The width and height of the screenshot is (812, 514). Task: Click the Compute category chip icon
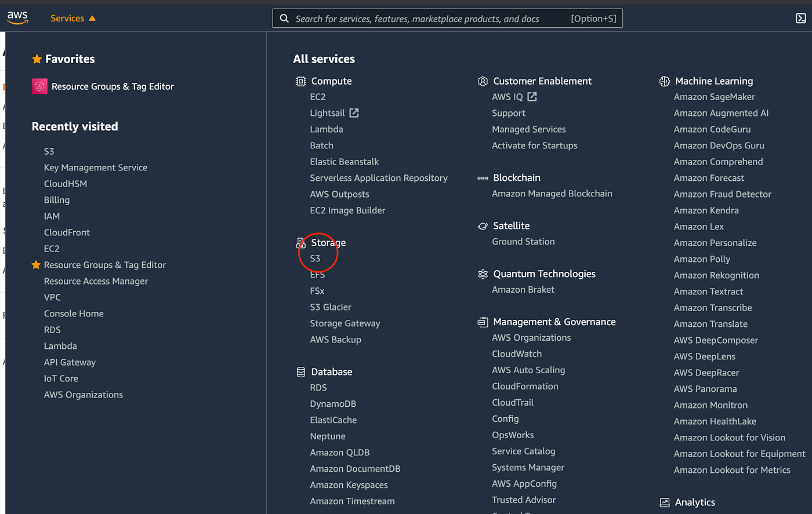pyautogui.click(x=300, y=81)
